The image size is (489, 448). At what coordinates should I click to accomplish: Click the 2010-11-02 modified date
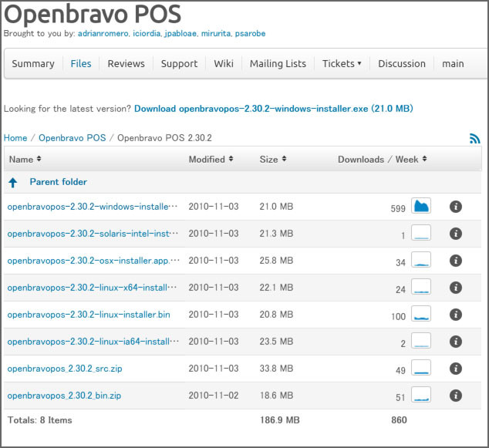coord(214,396)
